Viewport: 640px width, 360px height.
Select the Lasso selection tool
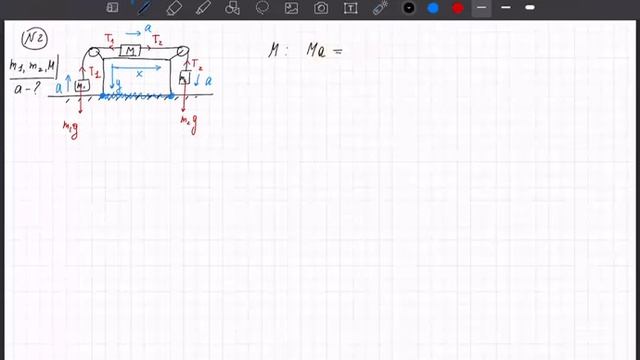click(x=262, y=8)
